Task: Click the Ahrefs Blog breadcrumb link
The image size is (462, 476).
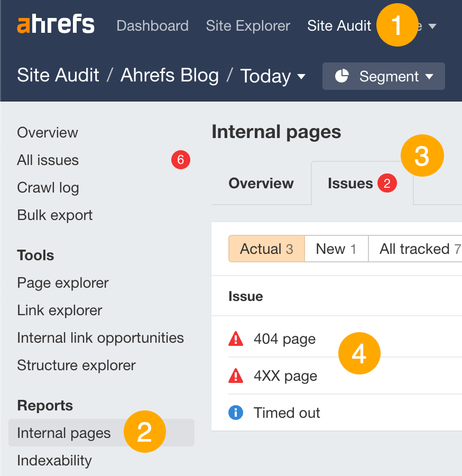Action: tap(170, 76)
